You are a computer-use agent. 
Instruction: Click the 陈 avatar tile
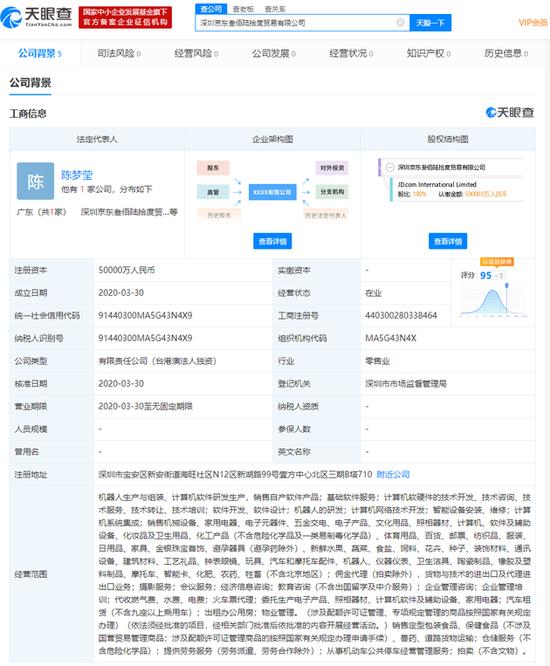pyautogui.click(x=35, y=181)
